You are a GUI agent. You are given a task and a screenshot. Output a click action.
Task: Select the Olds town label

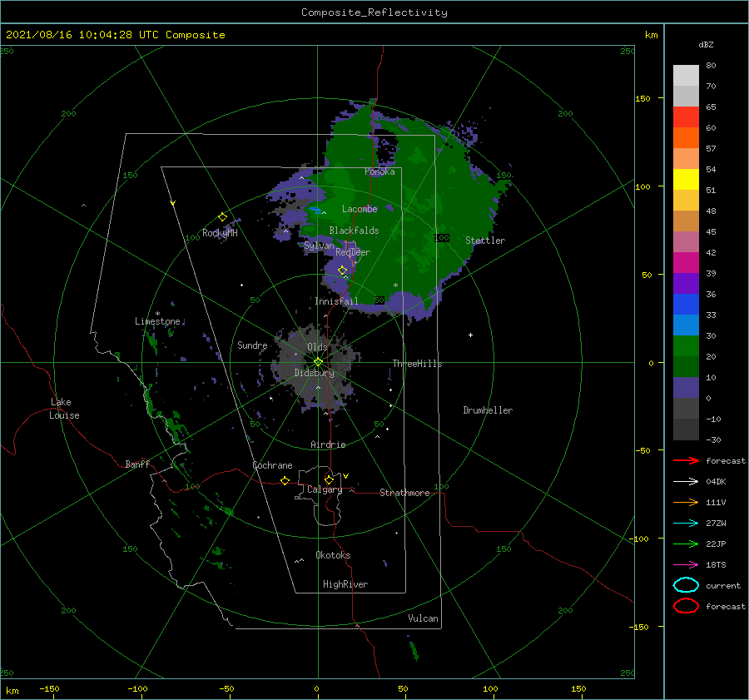click(317, 347)
